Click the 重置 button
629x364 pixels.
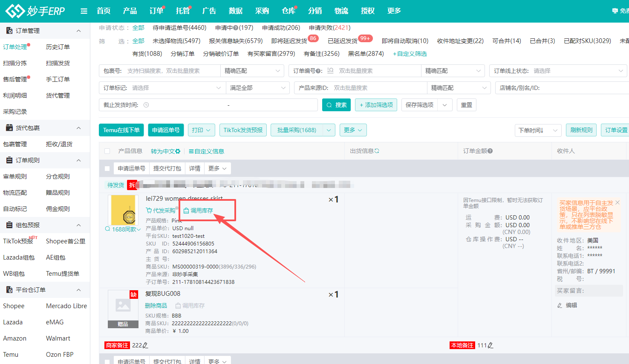tap(467, 105)
